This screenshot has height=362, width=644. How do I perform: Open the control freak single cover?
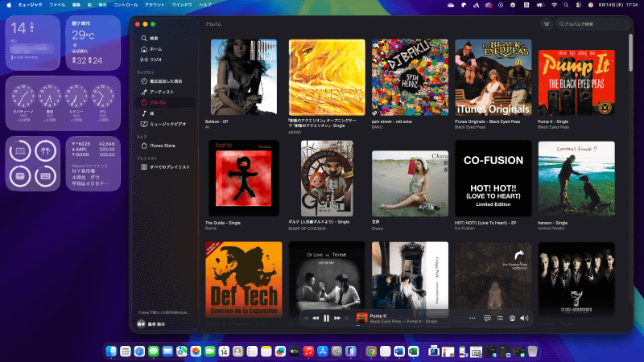(576, 179)
